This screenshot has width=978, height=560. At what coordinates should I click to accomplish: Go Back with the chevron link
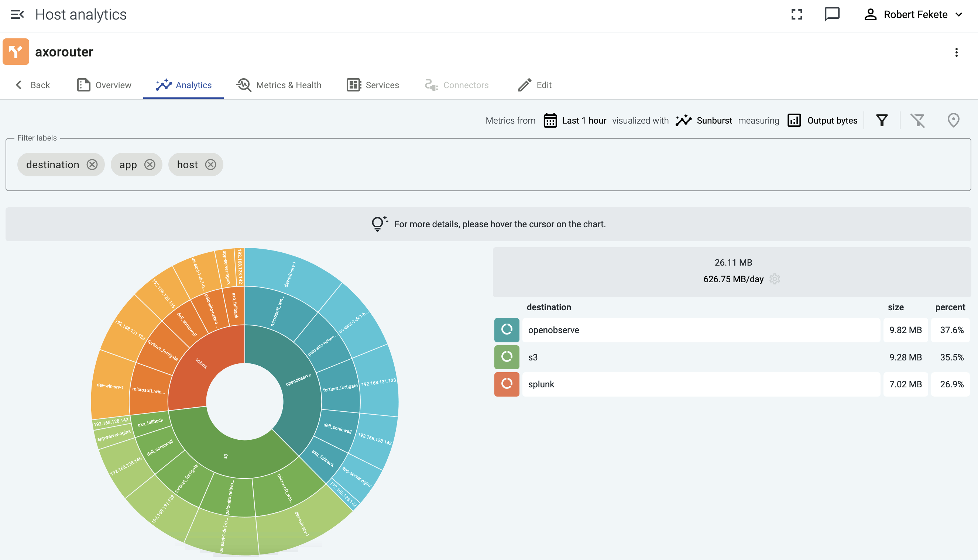tap(32, 85)
